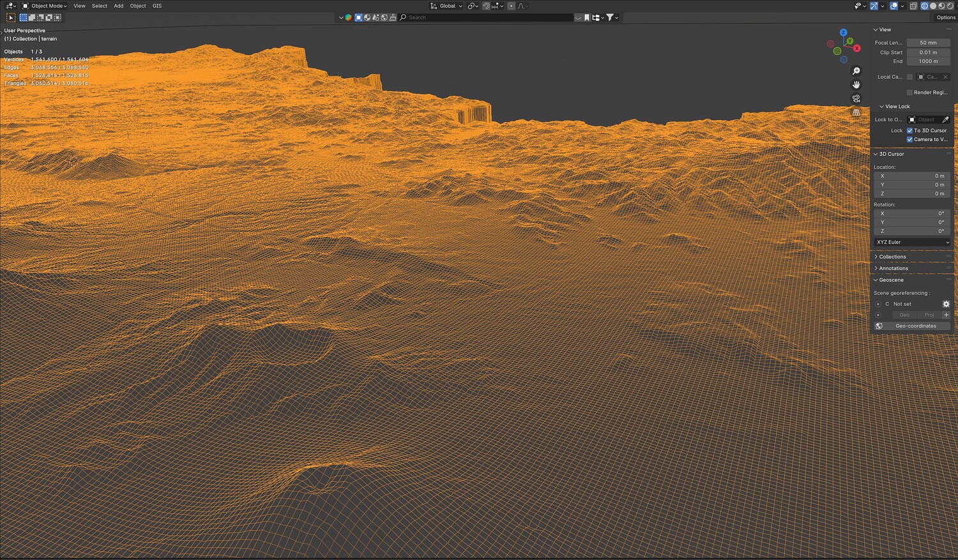
Task: Open the XYZ Euler rotation mode dropdown
Action: (x=912, y=242)
